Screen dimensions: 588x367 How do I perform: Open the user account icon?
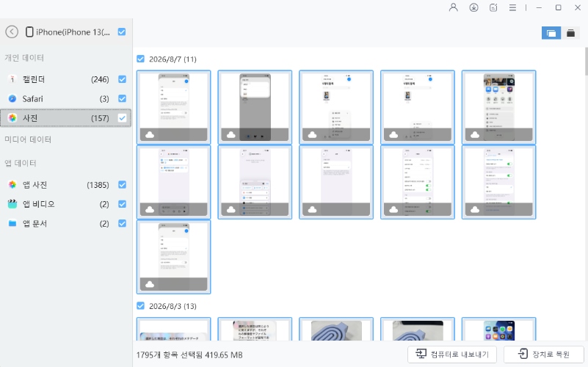click(454, 7)
